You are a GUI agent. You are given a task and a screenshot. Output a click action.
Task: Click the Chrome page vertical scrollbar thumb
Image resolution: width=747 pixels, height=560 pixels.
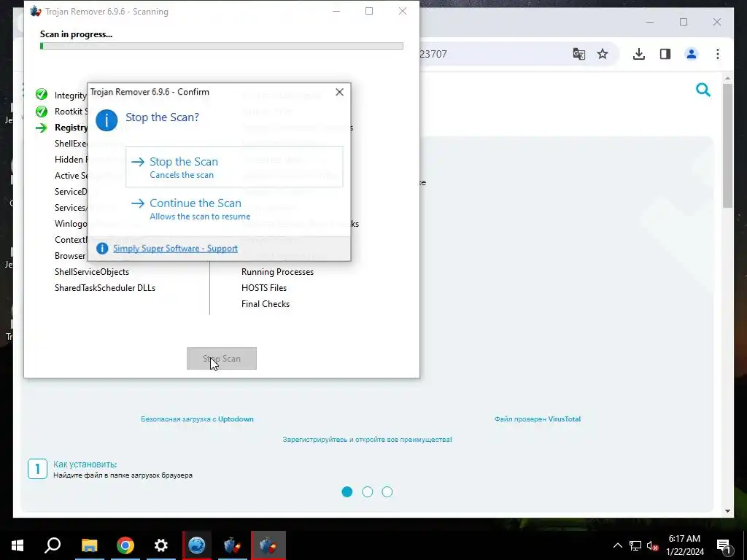pos(727,146)
